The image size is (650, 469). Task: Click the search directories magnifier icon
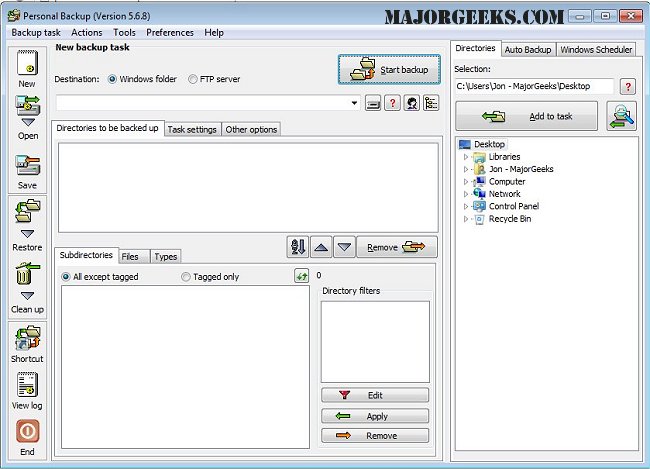(621, 116)
